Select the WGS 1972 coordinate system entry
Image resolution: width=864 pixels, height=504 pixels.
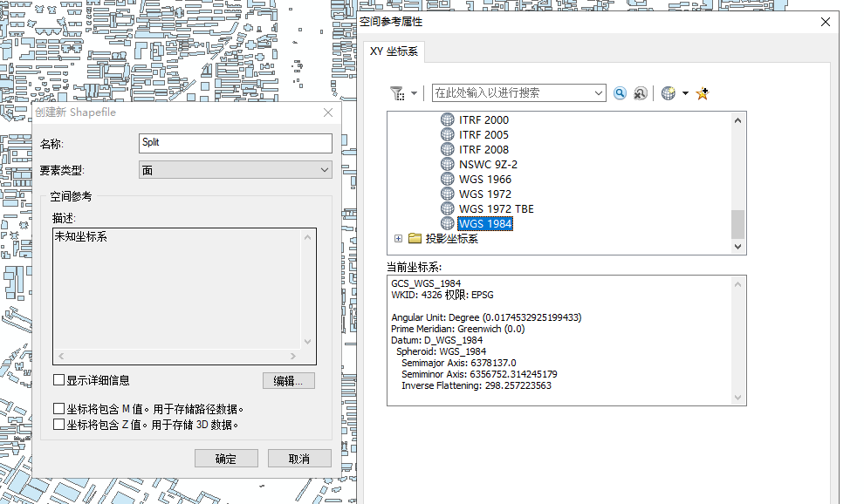[486, 194]
